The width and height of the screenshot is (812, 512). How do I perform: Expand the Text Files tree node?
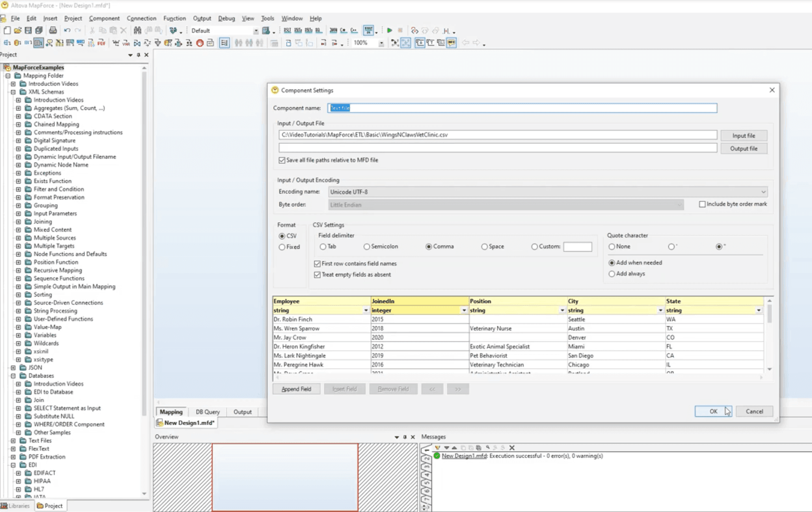coord(13,441)
